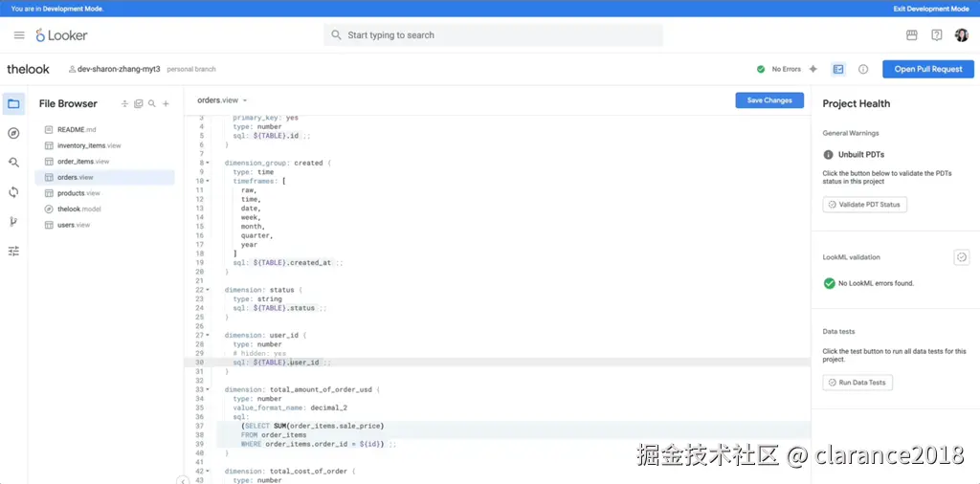Select orders.view in file browser
The height and width of the screenshot is (484, 980).
coord(104,177)
